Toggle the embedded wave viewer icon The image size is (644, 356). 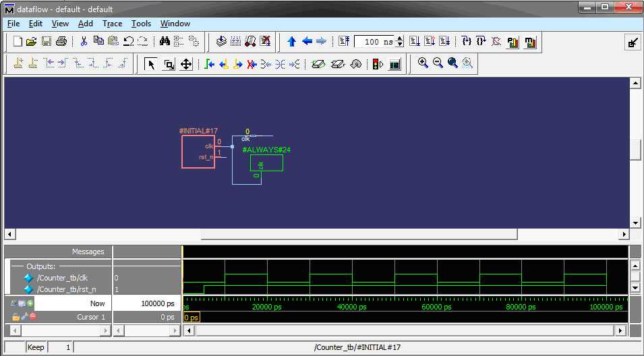click(x=394, y=64)
